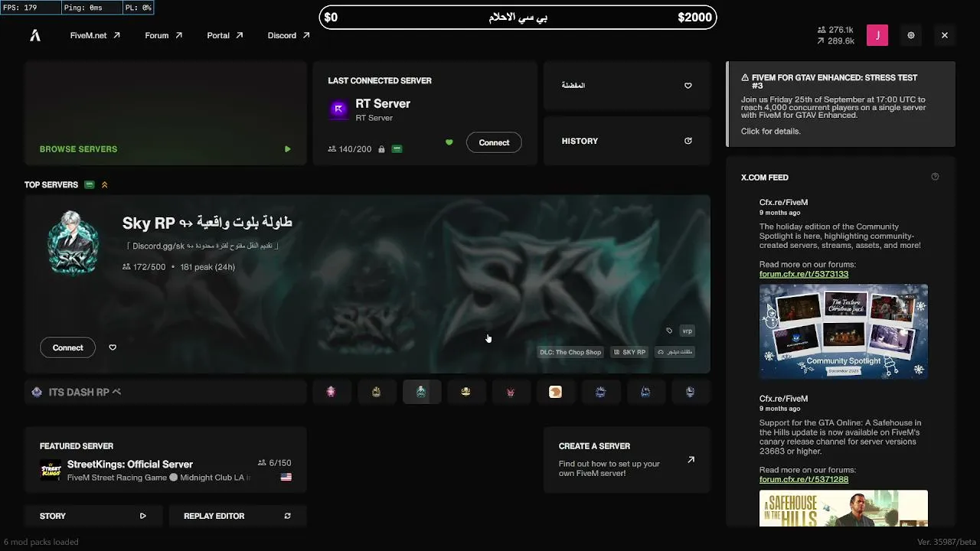Click the play arrow beside Browse Servers
The height and width of the screenshot is (551, 980).
point(288,149)
